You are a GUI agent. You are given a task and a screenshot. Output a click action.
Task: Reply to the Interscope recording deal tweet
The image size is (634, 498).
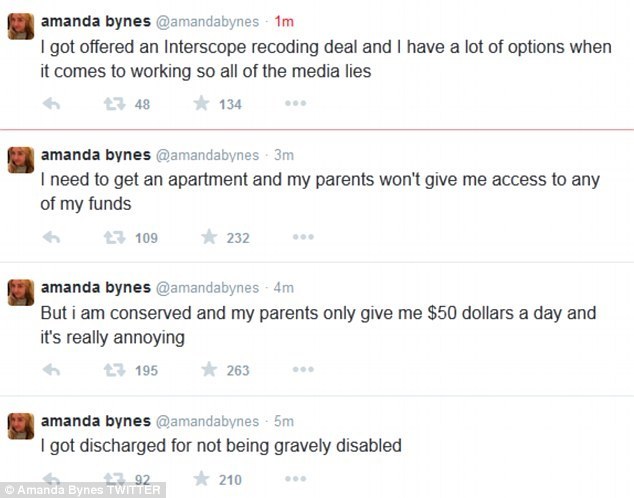(53, 103)
